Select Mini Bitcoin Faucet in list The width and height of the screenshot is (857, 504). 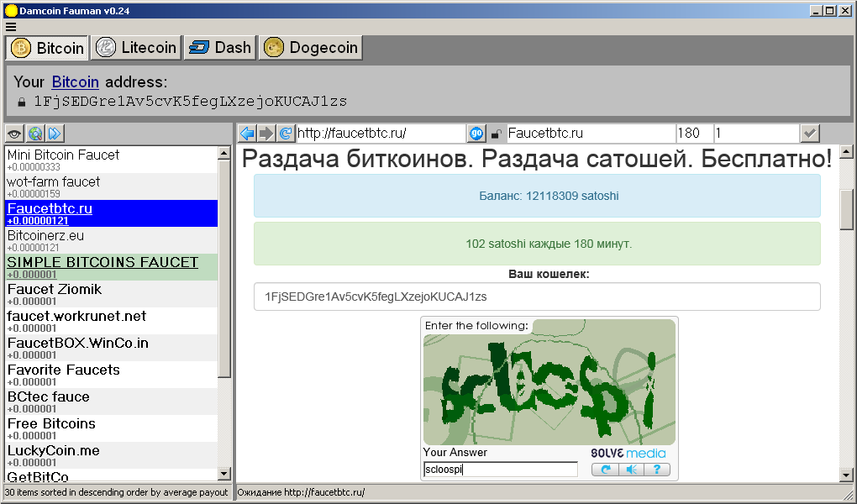(x=112, y=160)
